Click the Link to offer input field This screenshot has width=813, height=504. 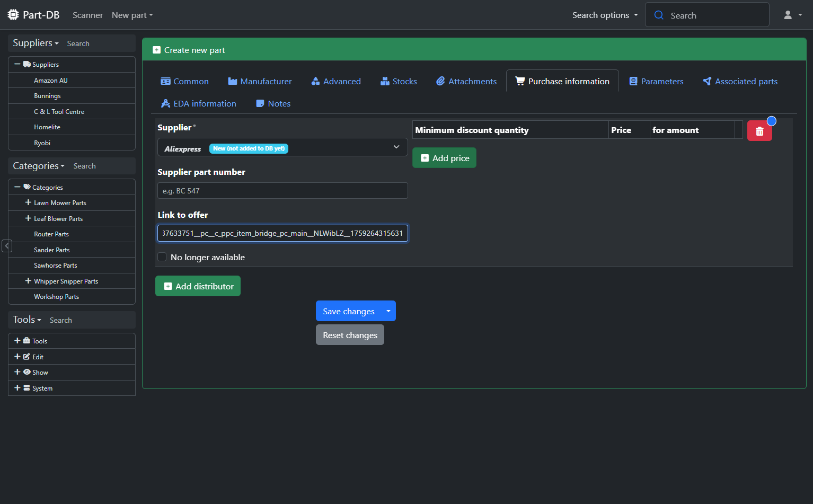tap(282, 233)
